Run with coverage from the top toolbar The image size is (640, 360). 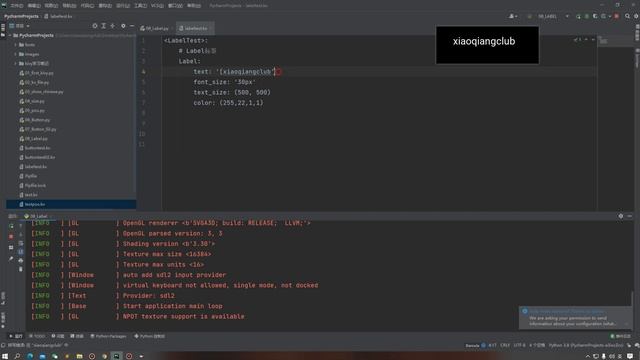[x=595, y=16]
